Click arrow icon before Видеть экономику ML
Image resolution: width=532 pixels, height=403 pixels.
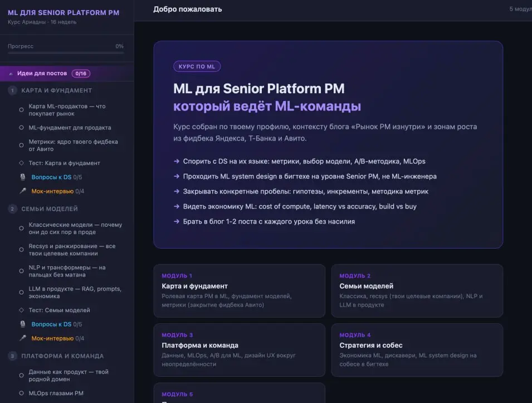click(177, 206)
